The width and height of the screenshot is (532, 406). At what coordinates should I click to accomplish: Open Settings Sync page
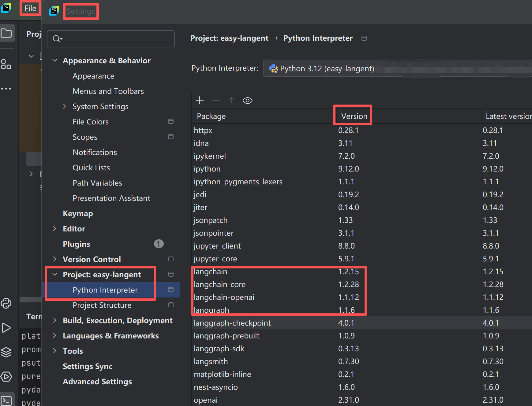pos(88,366)
